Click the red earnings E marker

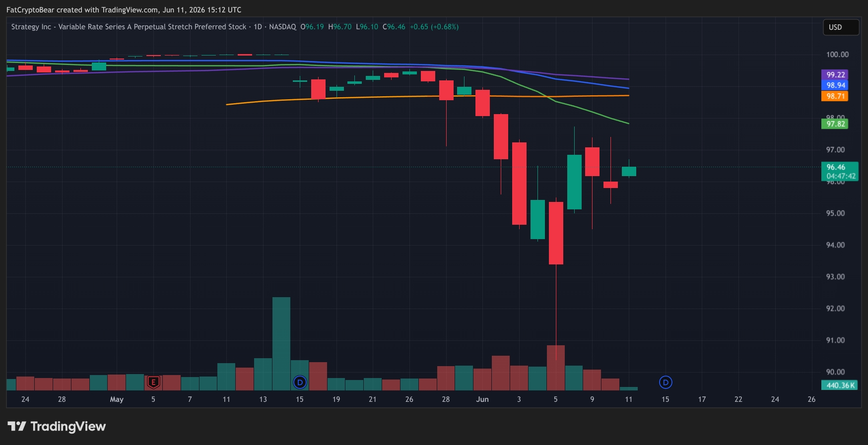pos(153,382)
